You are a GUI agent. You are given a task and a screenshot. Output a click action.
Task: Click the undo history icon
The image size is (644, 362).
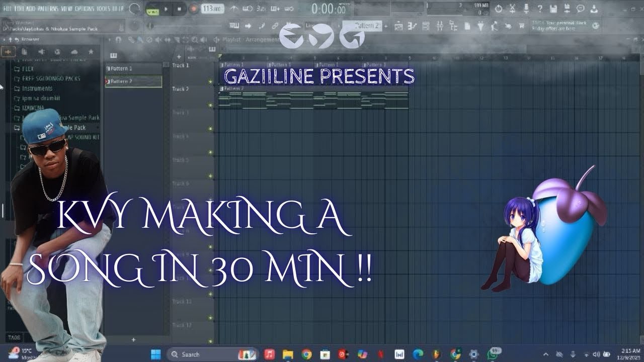[499, 9]
